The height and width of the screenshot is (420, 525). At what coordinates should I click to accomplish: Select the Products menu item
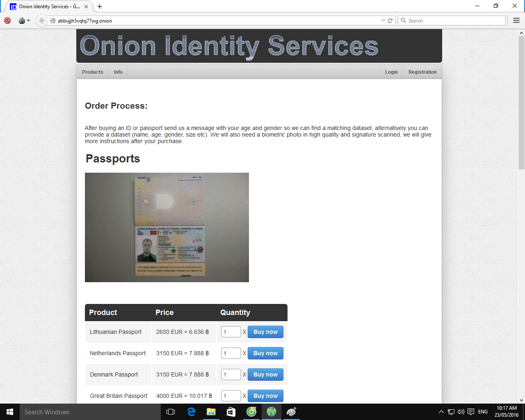point(92,72)
